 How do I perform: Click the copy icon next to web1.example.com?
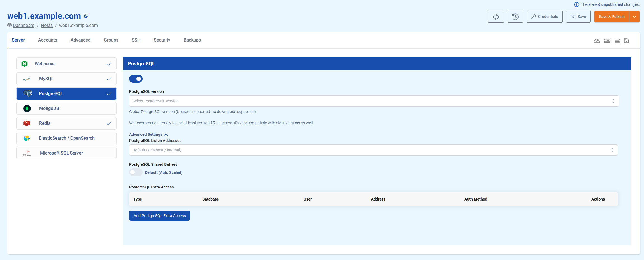coord(86,16)
